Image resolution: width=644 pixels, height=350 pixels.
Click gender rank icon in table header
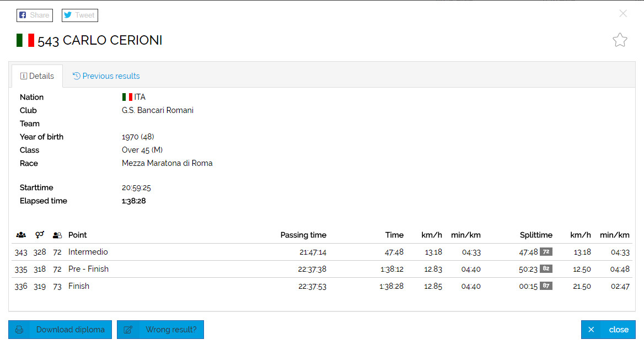[39, 235]
